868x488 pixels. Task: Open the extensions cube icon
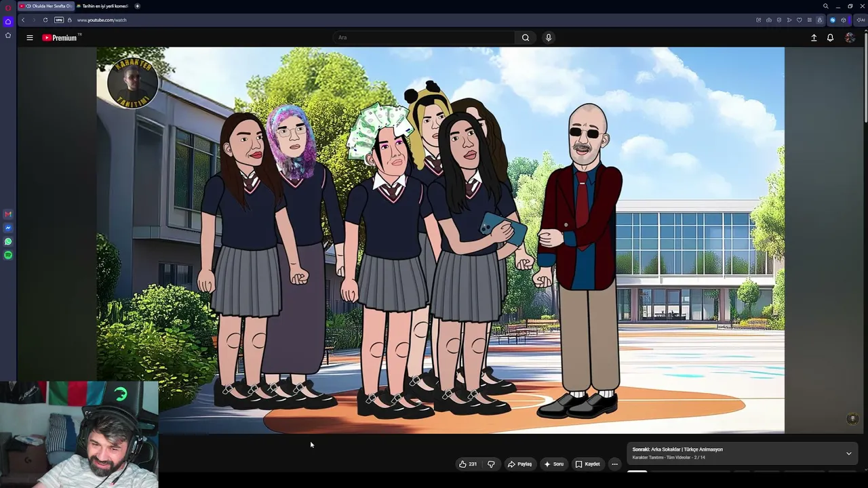click(x=844, y=20)
